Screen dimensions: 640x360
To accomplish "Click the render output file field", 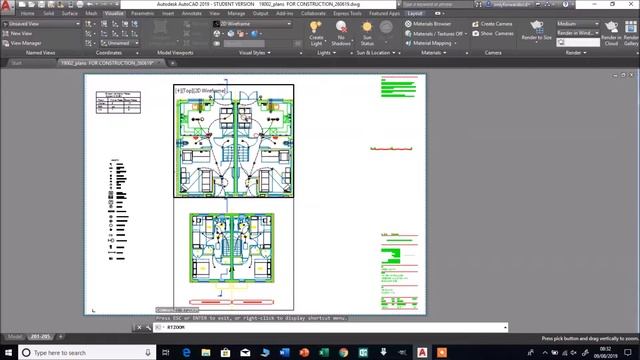I will pyautogui.click(x=578, y=42).
